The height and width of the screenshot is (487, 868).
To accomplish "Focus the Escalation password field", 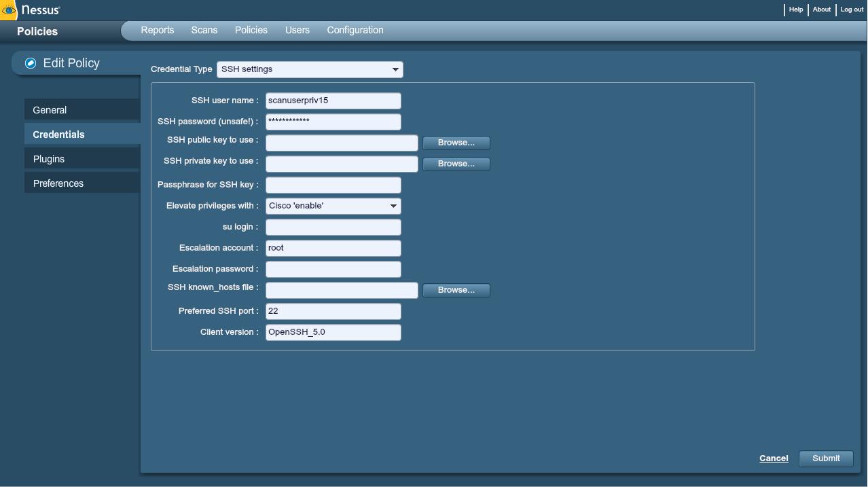I will click(333, 269).
